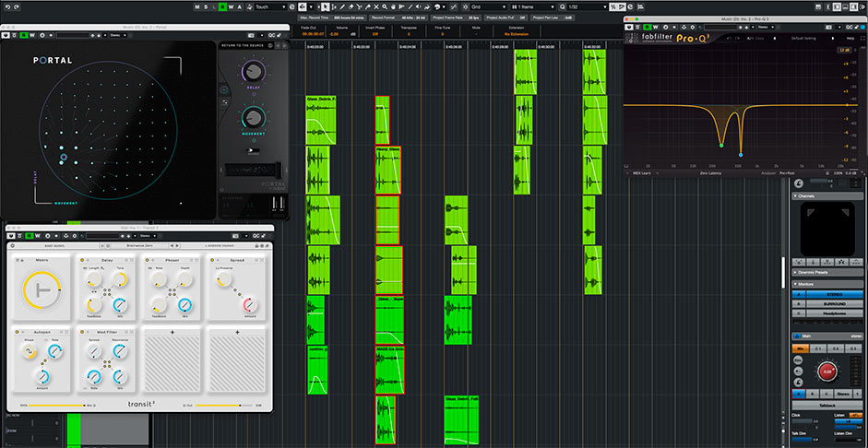This screenshot has width=868, height=448.
Task: Select SURROUND monitor B
Action: pyautogui.click(x=834, y=303)
